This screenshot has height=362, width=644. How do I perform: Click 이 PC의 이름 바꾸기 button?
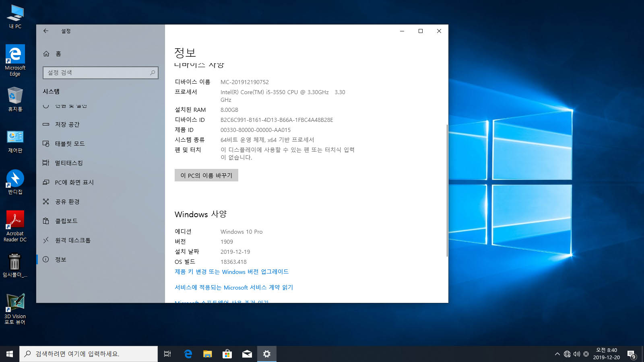tap(206, 175)
